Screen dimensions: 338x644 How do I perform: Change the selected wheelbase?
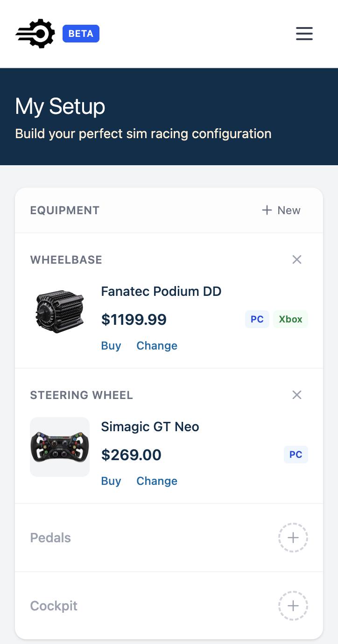157,346
